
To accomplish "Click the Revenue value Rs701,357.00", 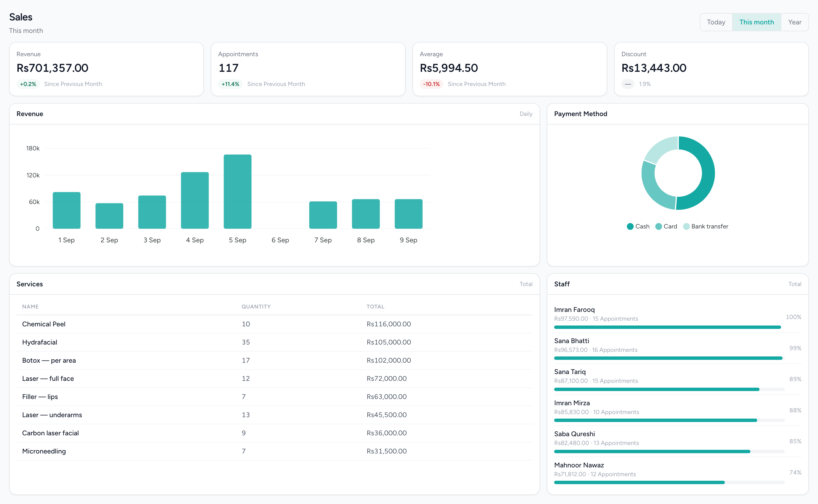I will [52, 68].
